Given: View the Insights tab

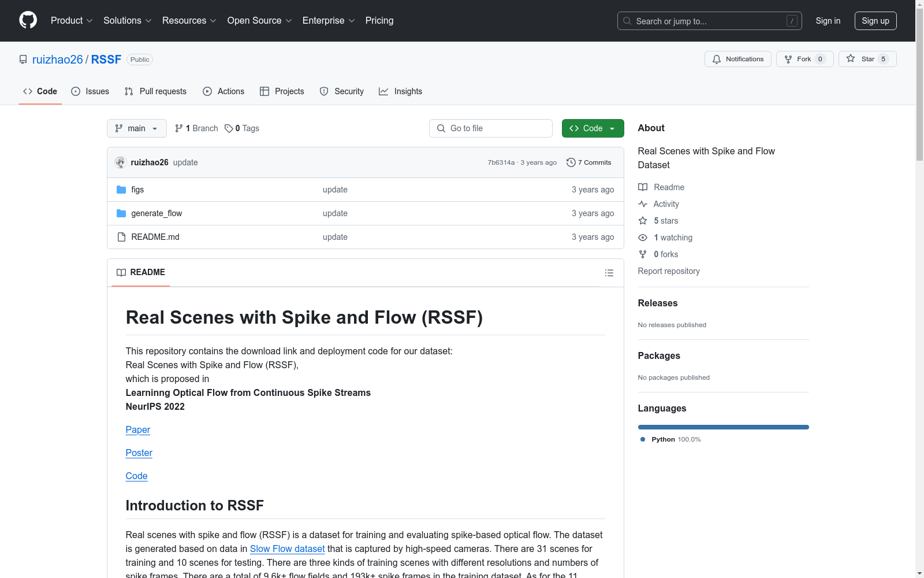Looking at the screenshot, I should (x=401, y=91).
